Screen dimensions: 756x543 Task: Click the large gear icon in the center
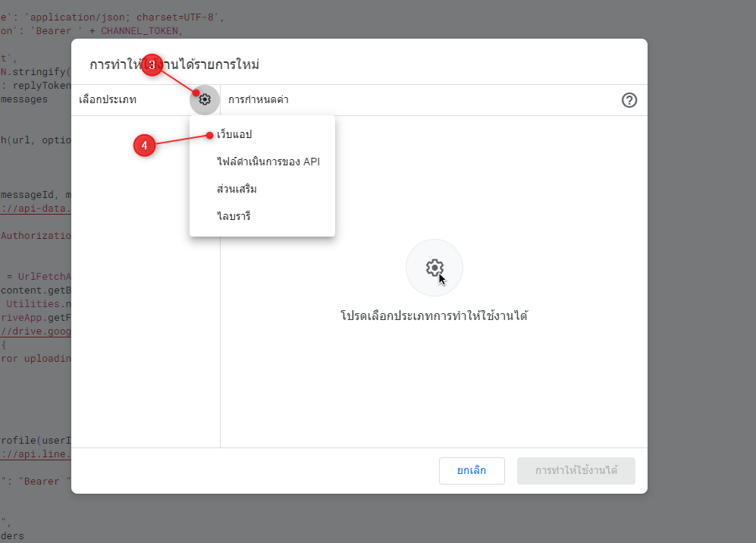tap(434, 268)
